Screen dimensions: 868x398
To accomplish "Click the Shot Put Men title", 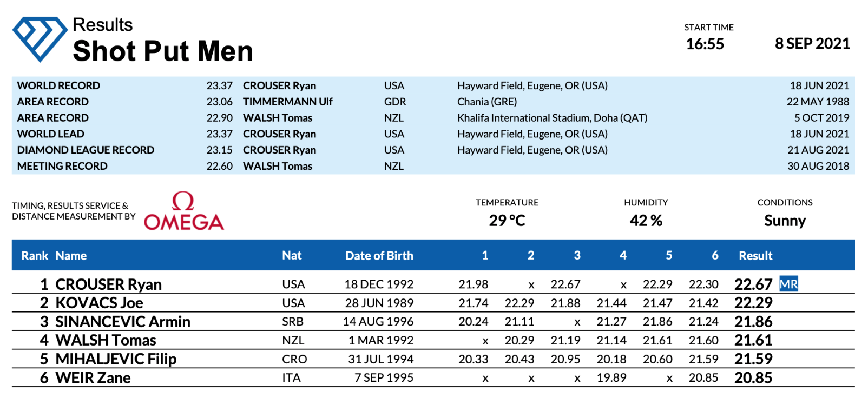I will click(x=163, y=51).
